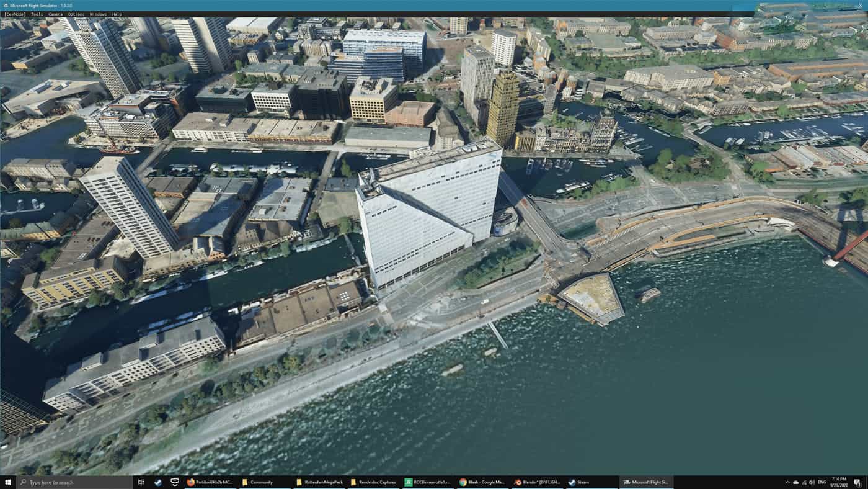The height and width of the screenshot is (489, 868).
Task: Click the Windows Start button
Action: (8, 482)
